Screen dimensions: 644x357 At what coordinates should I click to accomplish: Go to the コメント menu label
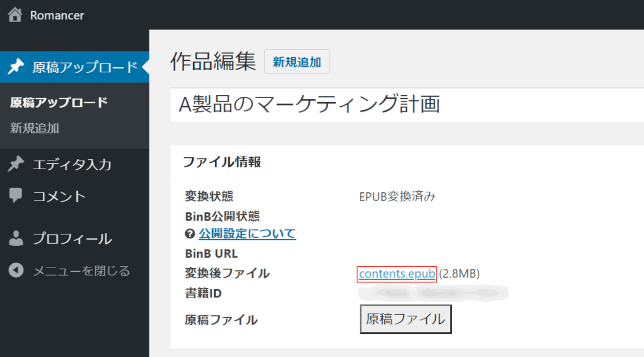pos(59,196)
